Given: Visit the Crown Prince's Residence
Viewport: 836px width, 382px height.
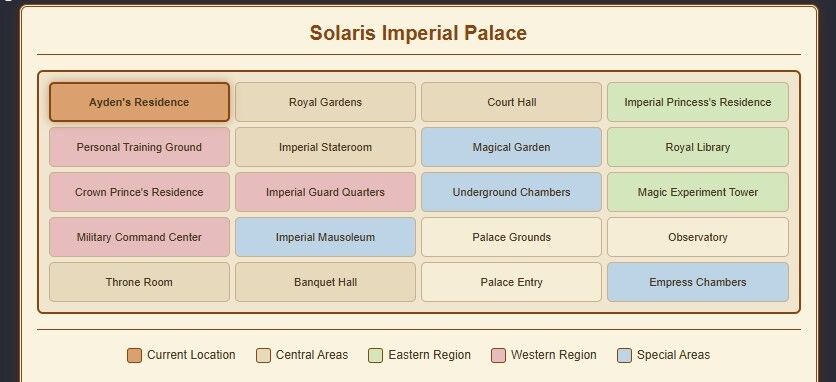Looking at the screenshot, I should tap(139, 192).
